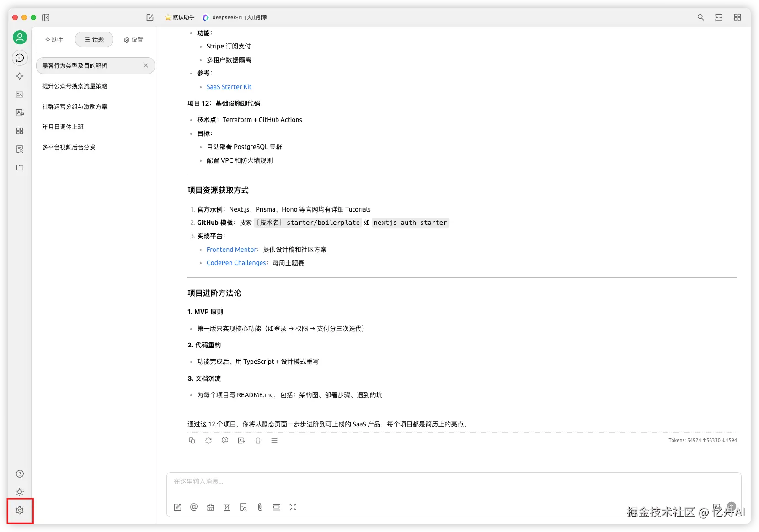Translate the message with the translate icon
This screenshot has height=532, width=759.
[241, 441]
